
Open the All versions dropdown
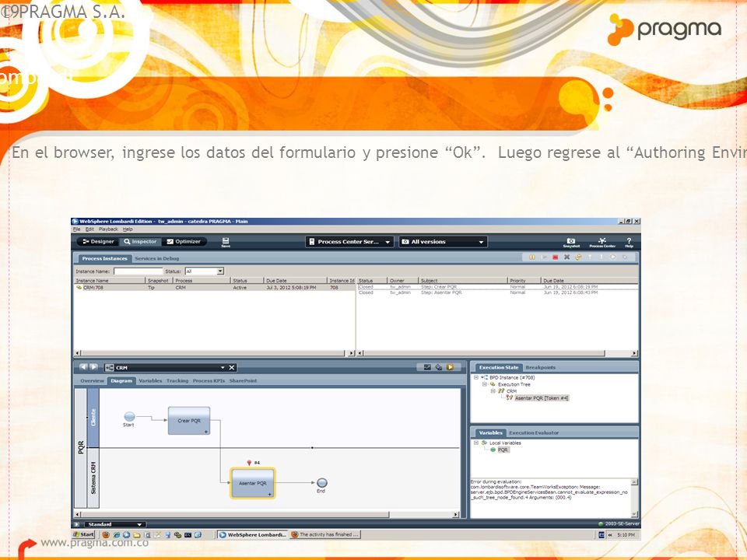(443, 242)
